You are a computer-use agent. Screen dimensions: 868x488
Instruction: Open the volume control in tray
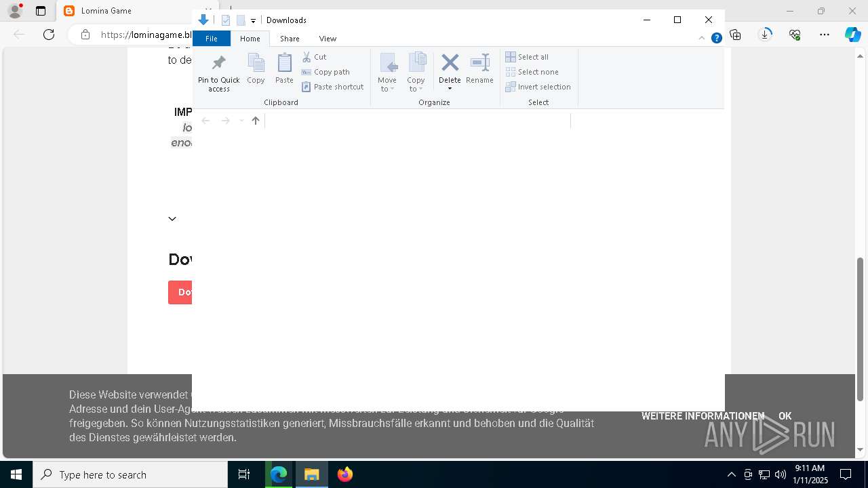tap(780, 474)
